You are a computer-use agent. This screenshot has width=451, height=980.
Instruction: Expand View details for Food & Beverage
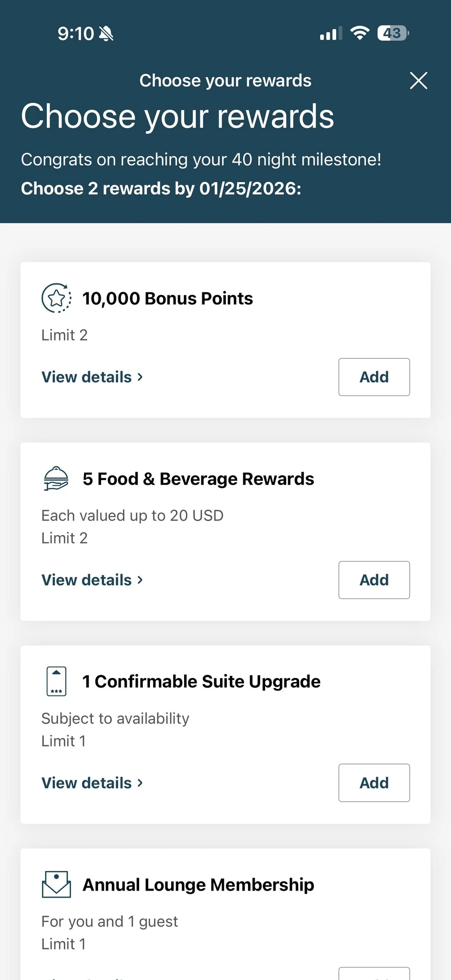point(92,580)
